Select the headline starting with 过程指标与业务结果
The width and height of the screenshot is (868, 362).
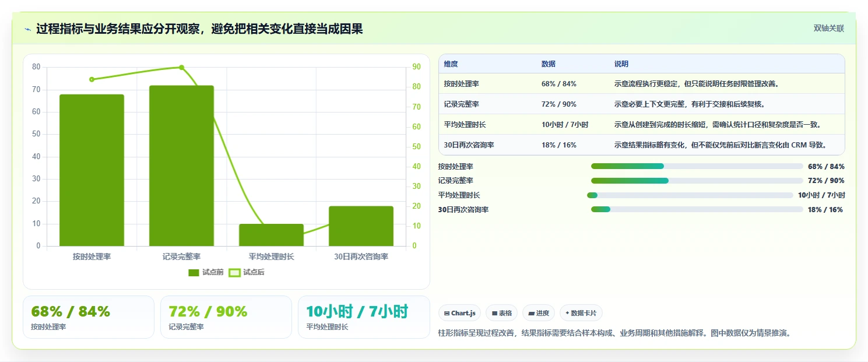pyautogui.click(x=199, y=29)
